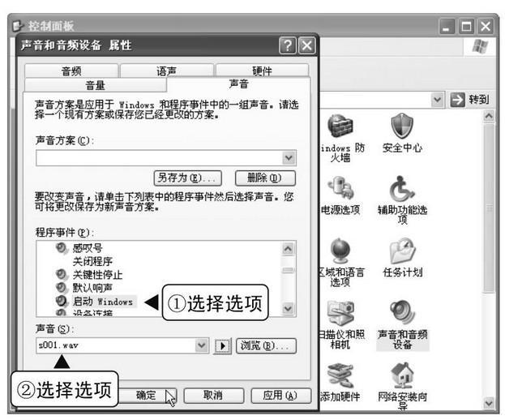Viewport: 505px width, 420px height.
Task: Open the 声音和音频设备 speaker icon
Action: tap(402, 312)
